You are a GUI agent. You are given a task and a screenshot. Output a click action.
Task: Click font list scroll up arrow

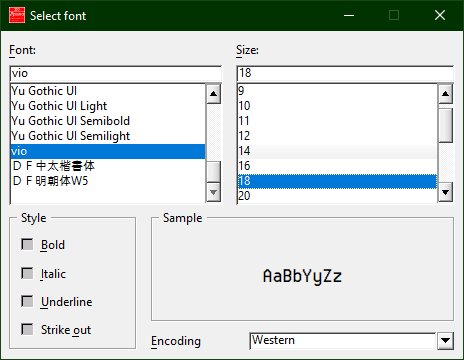(213, 94)
